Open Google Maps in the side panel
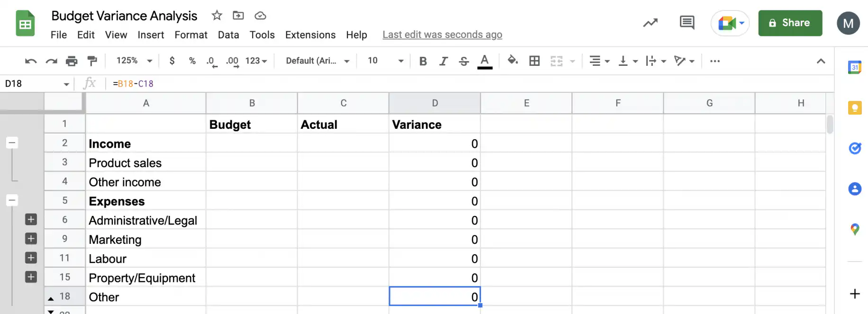Viewport: 868px width, 314px height. tap(855, 230)
